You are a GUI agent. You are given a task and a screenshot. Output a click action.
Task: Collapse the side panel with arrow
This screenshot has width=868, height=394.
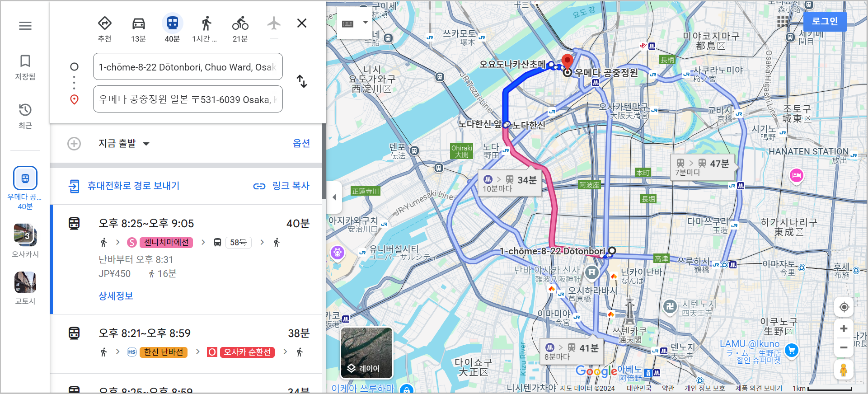(x=334, y=197)
